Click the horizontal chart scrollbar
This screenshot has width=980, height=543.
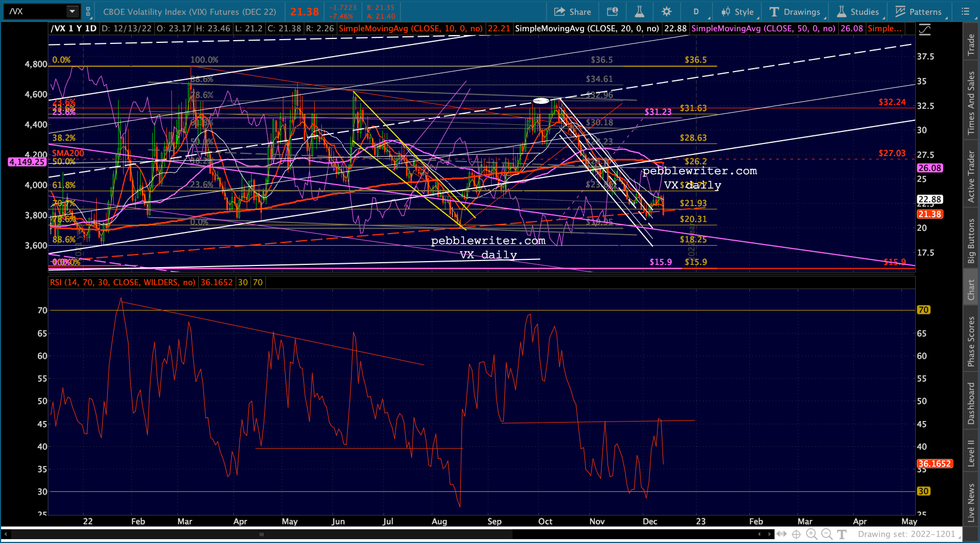tap(261, 534)
